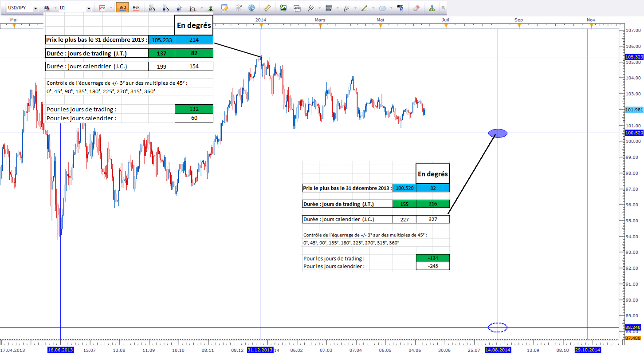Click the 29.10.2014 date marker
Screen dimensions: 644x355
click(587, 350)
